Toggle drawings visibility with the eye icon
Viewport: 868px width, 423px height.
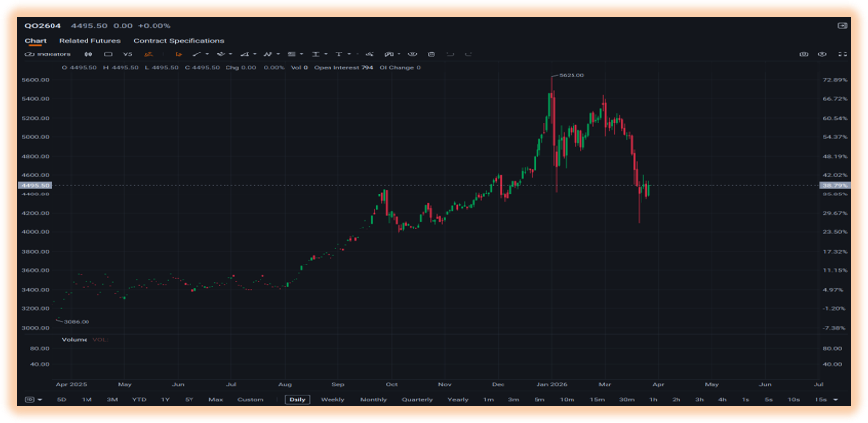click(412, 54)
